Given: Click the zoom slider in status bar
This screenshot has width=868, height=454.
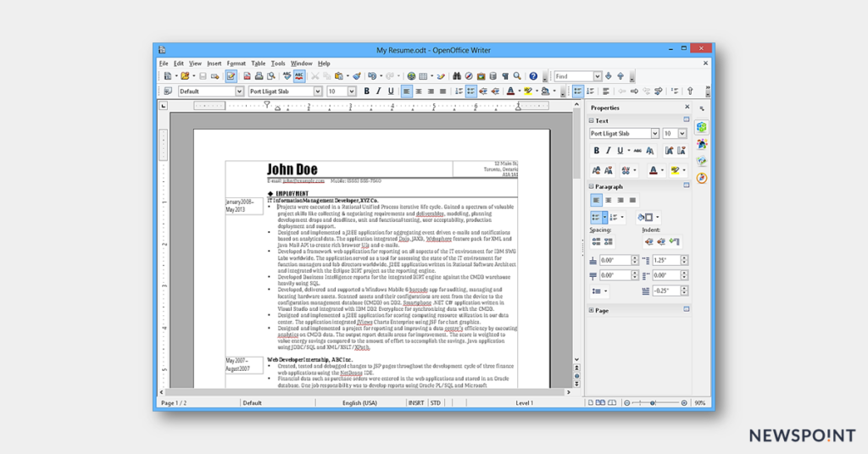Looking at the screenshot, I should tap(655, 402).
